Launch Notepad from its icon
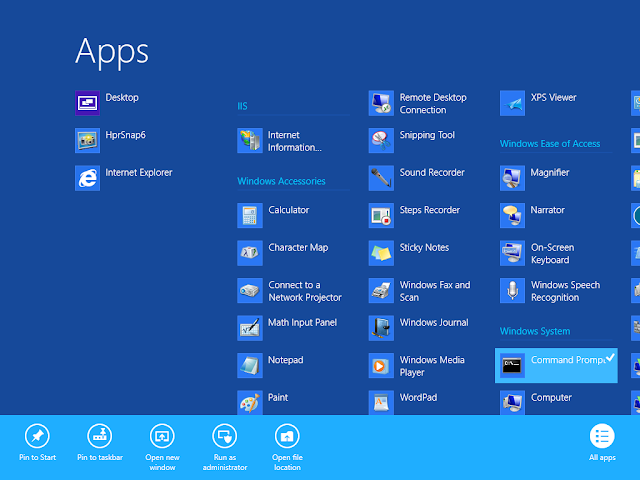The image size is (640, 480). coord(250,366)
